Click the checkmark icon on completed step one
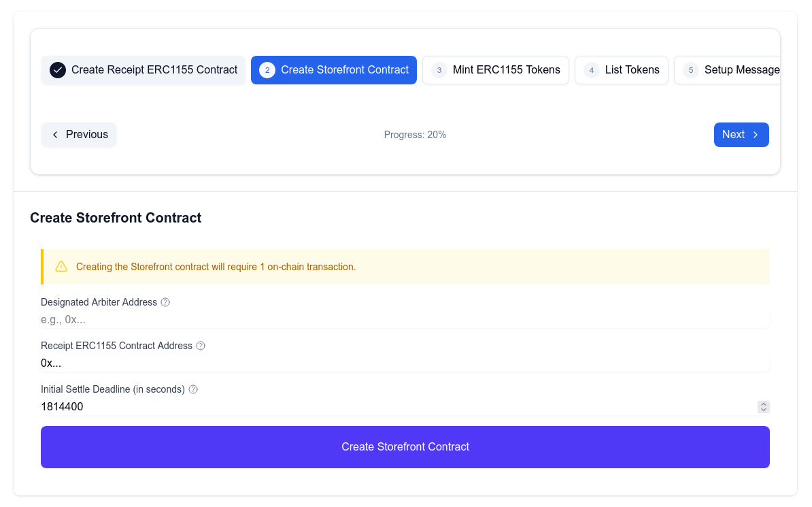Screen dimensions: 812x507 tap(57, 70)
